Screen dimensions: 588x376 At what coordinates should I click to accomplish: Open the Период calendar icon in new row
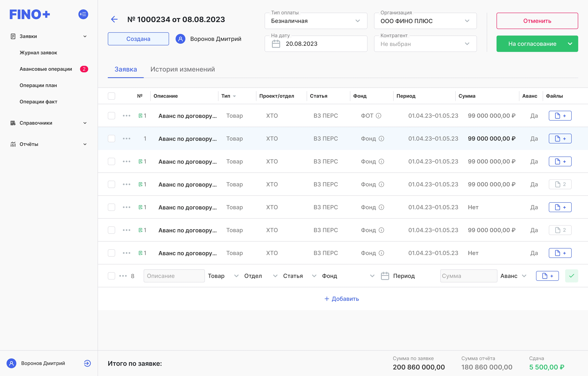385,276
